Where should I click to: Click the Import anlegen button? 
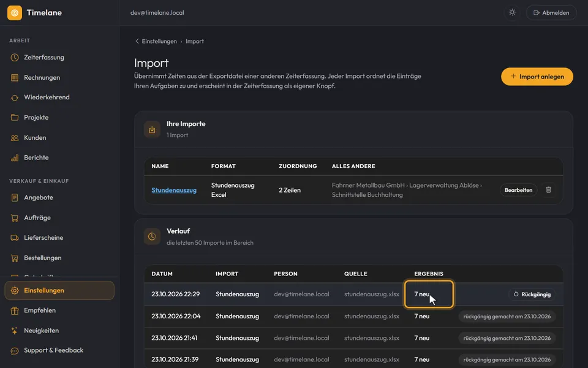click(537, 77)
